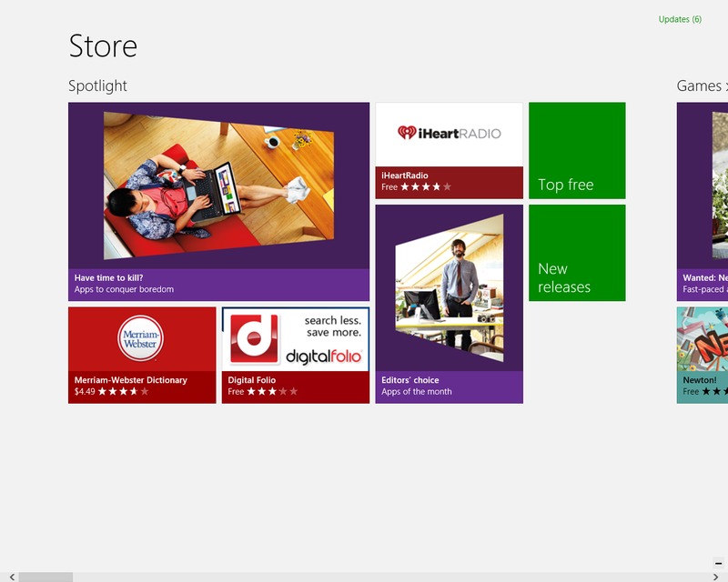The image size is (728, 582).
Task: Open the Updates (6) link
Action: point(680,19)
